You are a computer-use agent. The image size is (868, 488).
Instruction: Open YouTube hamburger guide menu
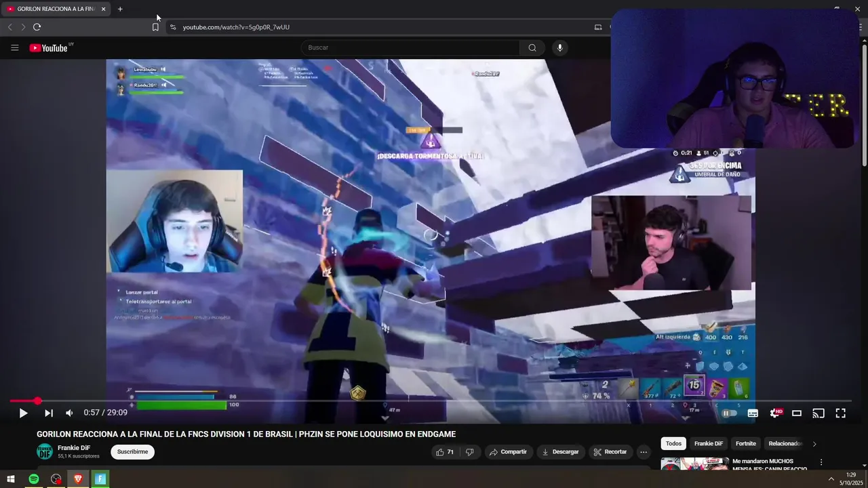[15, 47]
